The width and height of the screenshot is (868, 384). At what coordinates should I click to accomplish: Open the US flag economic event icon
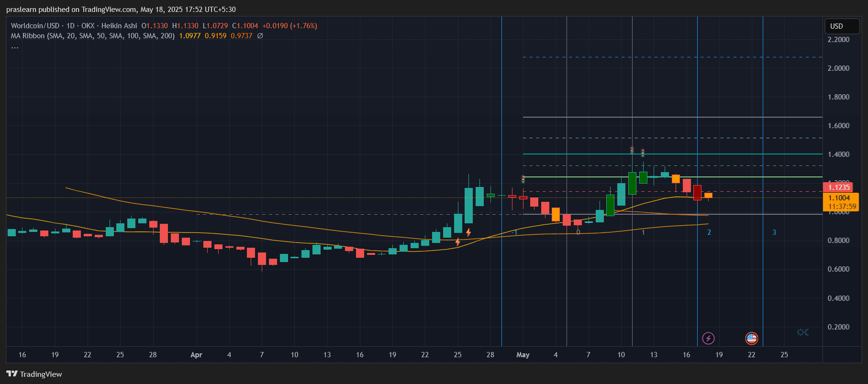[752, 339]
